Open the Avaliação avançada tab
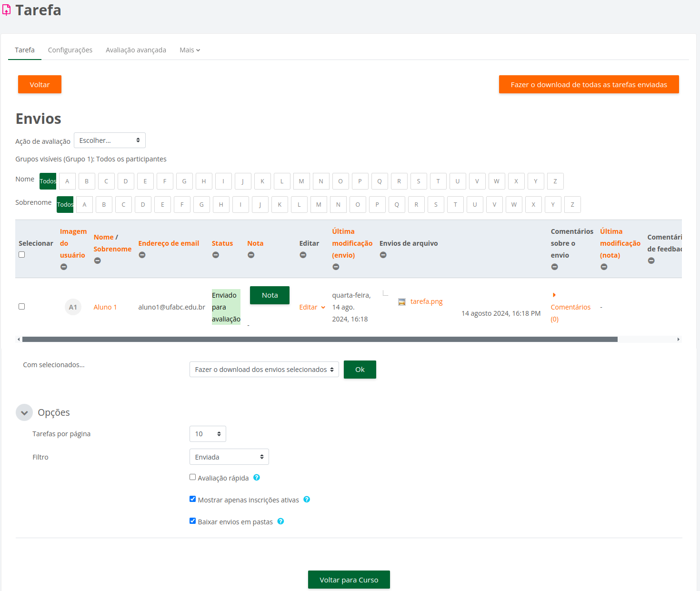Image resolution: width=700 pixels, height=591 pixels. click(x=136, y=50)
